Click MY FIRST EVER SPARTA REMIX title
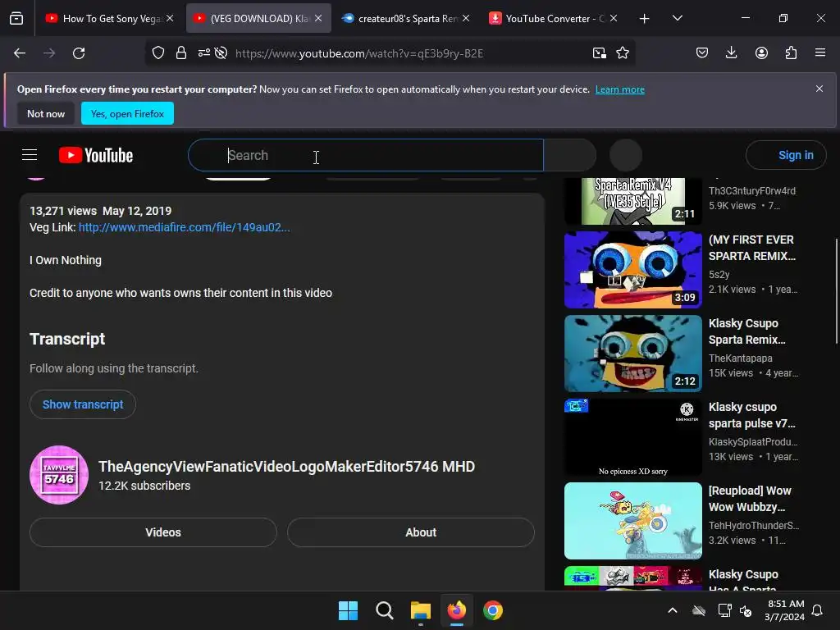 tap(752, 248)
